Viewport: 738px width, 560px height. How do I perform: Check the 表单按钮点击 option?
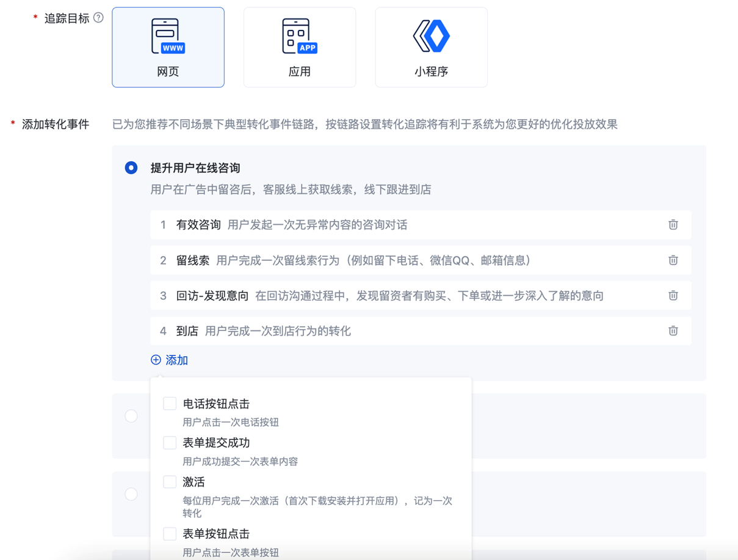[170, 534]
